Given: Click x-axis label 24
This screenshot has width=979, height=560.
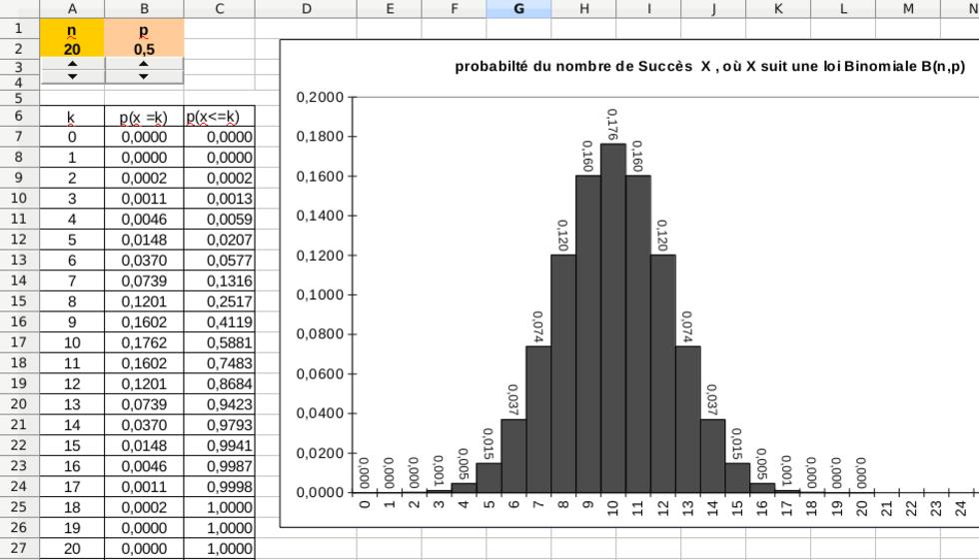Looking at the screenshot, I should (961, 508).
